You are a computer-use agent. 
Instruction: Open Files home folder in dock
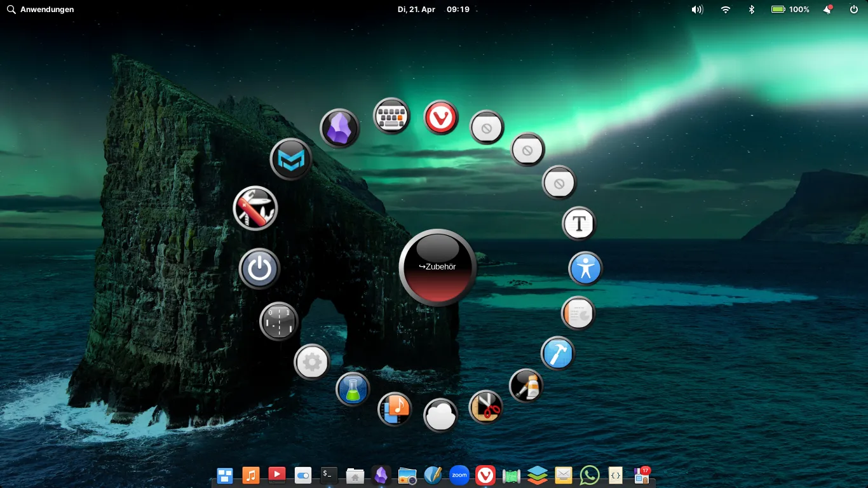click(x=355, y=475)
